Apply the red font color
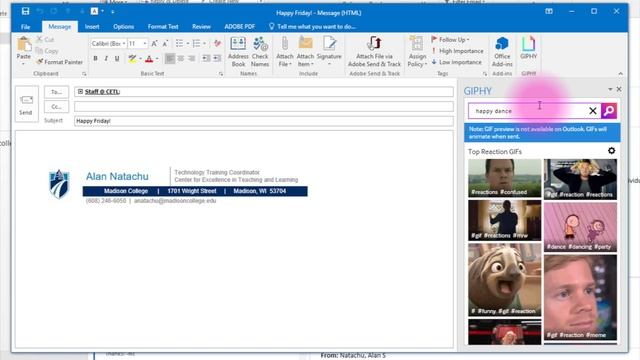The height and width of the screenshot is (360, 640). [149, 59]
